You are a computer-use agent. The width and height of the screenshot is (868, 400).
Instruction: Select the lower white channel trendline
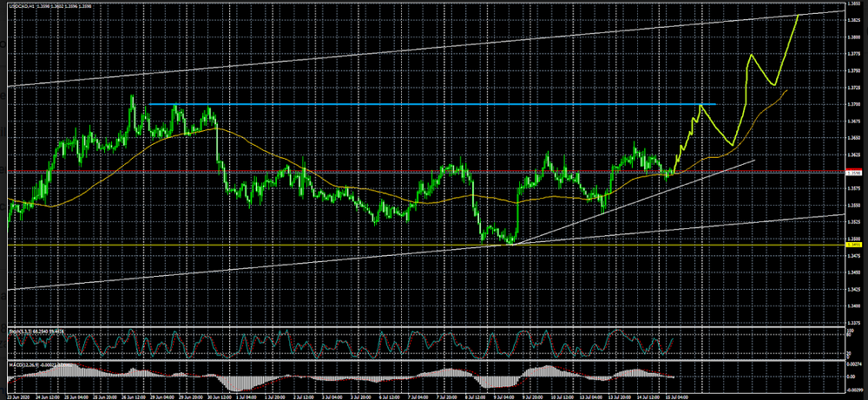[260, 268]
